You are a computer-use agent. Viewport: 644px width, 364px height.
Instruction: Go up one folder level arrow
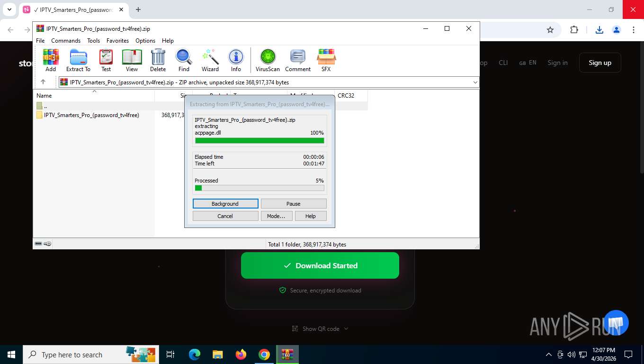43,82
